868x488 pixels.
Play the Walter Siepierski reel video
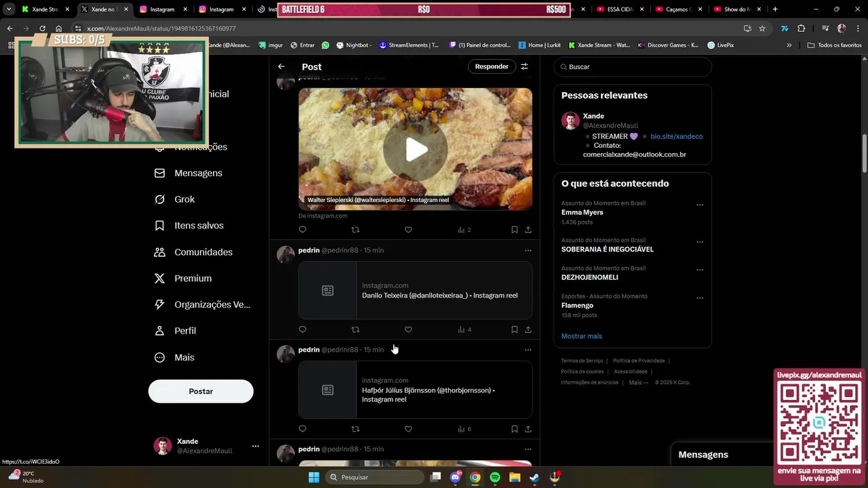click(415, 149)
